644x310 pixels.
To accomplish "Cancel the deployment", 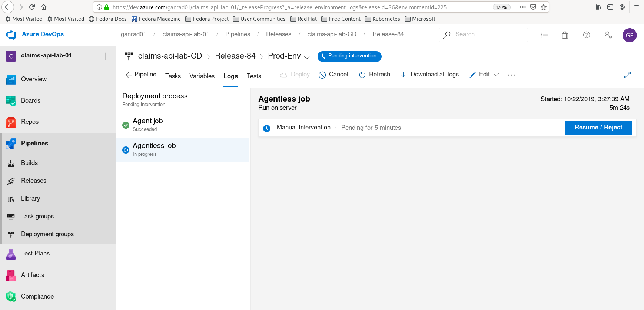I will point(333,75).
